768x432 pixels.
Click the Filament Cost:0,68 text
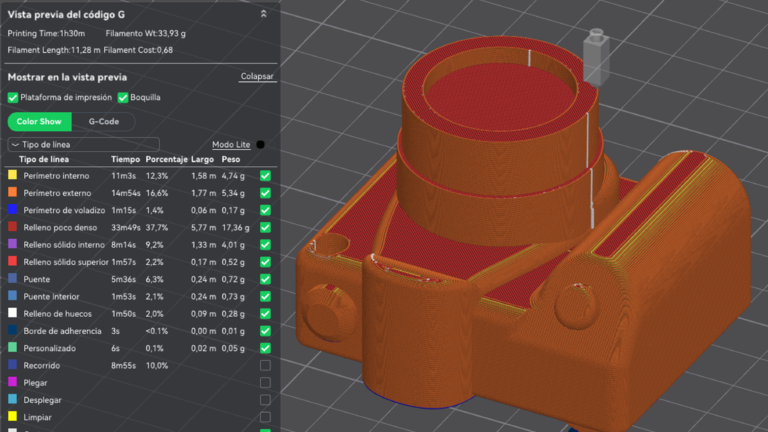point(138,50)
